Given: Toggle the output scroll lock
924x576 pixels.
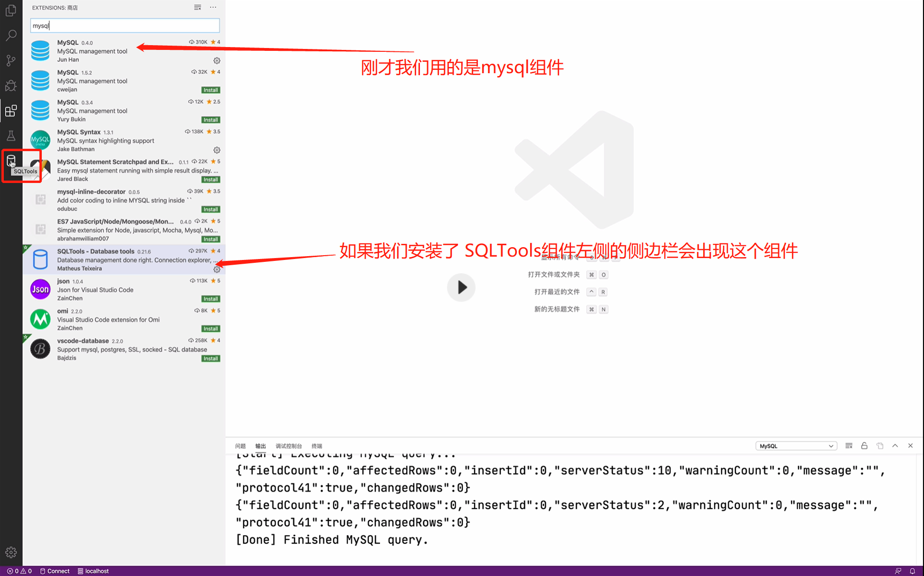Looking at the screenshot, I should point(864,446).
